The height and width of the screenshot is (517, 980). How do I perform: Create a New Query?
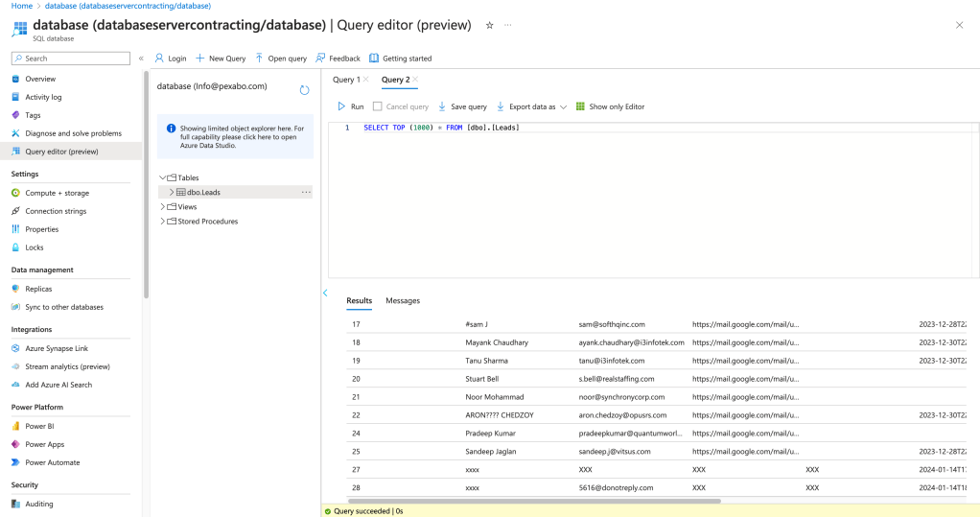click(221, 59)
